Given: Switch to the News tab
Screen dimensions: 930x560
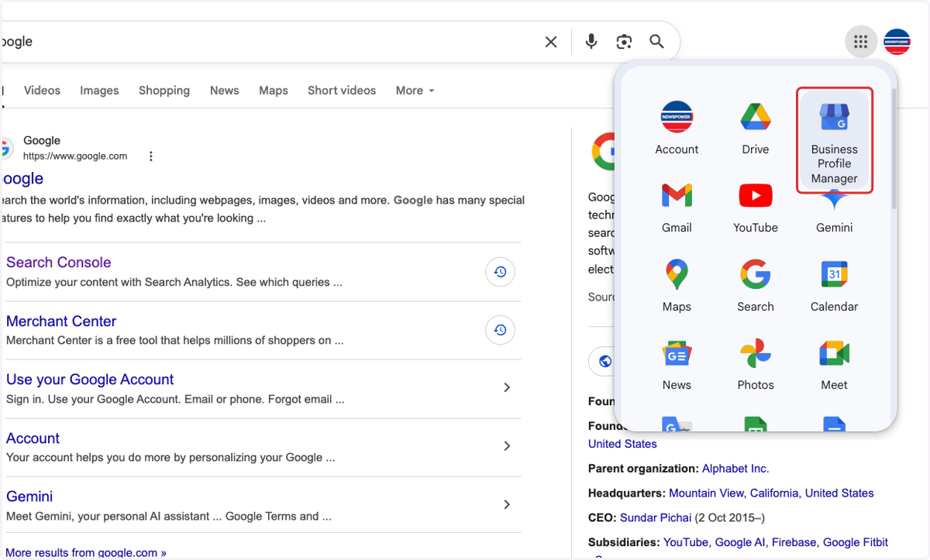Looking at the screenshot, I should (224, 91).
